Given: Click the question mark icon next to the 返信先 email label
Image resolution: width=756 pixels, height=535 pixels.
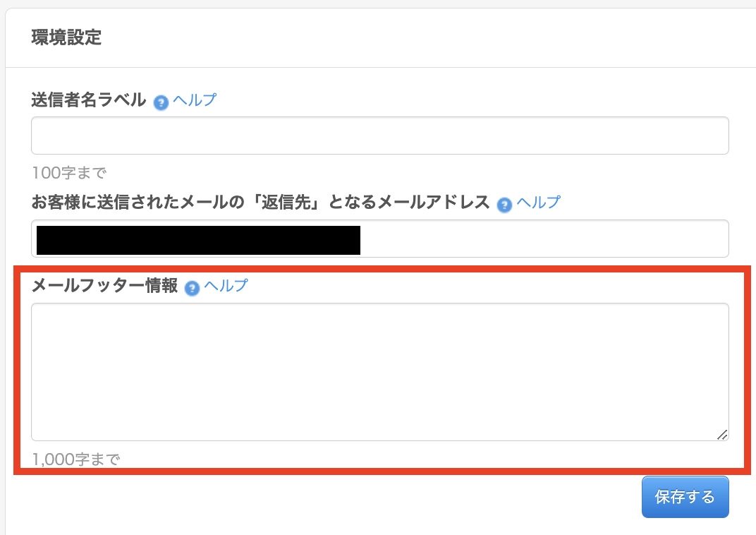Looking at the screenshot, I should 504,205.
